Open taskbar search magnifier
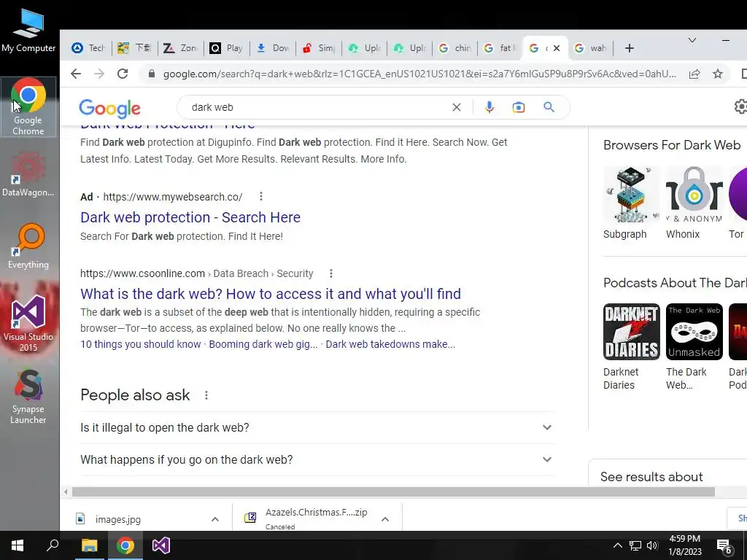 pos(53,545)
